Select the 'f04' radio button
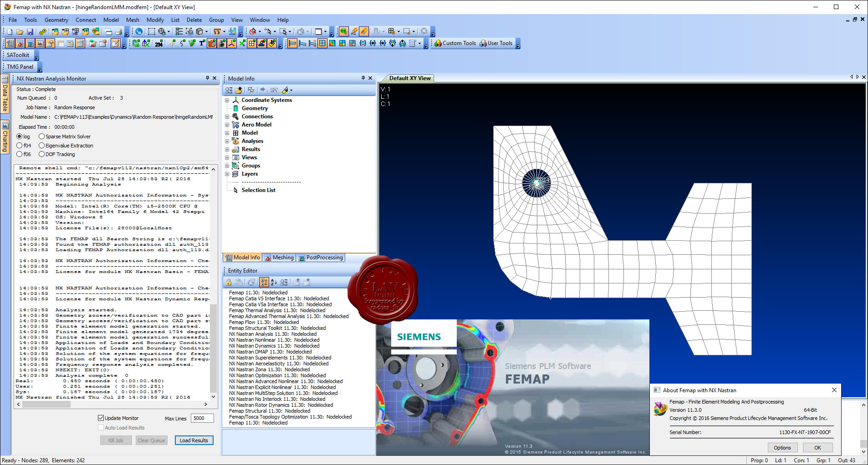 (x=19, y=146)
